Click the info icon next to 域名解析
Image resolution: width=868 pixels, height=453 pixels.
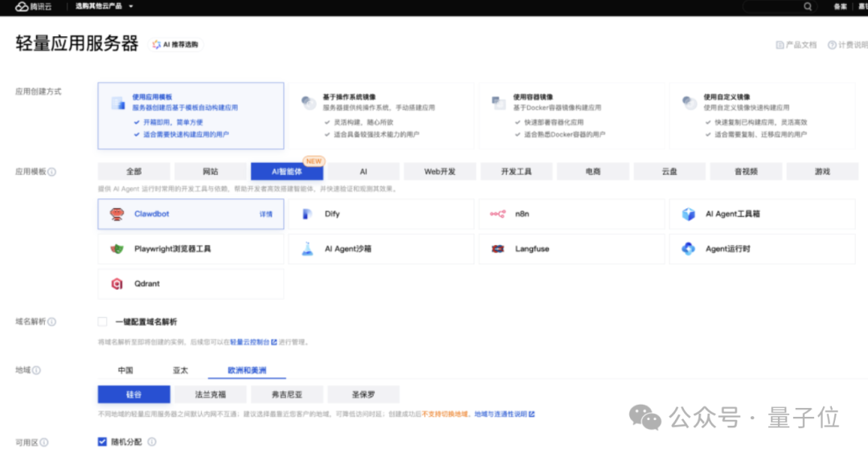click(x=51, y=322)
